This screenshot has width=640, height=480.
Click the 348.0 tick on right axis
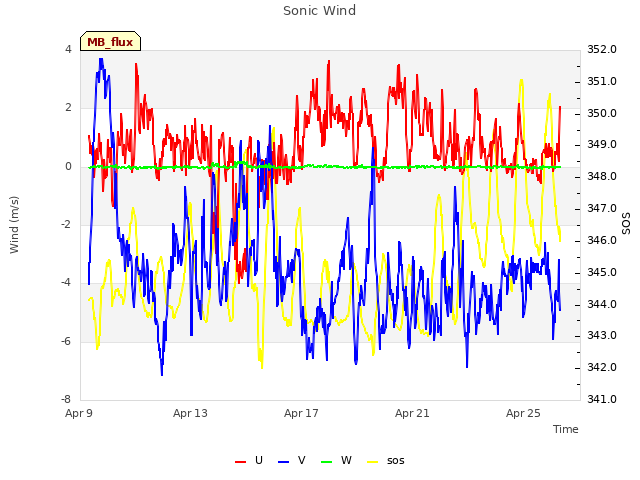(602, 177)
